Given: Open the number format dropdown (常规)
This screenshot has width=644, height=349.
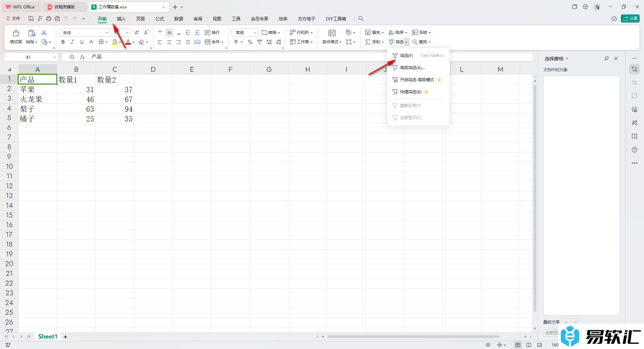Looking at the screenshot, I should click(x=255, y=32).
